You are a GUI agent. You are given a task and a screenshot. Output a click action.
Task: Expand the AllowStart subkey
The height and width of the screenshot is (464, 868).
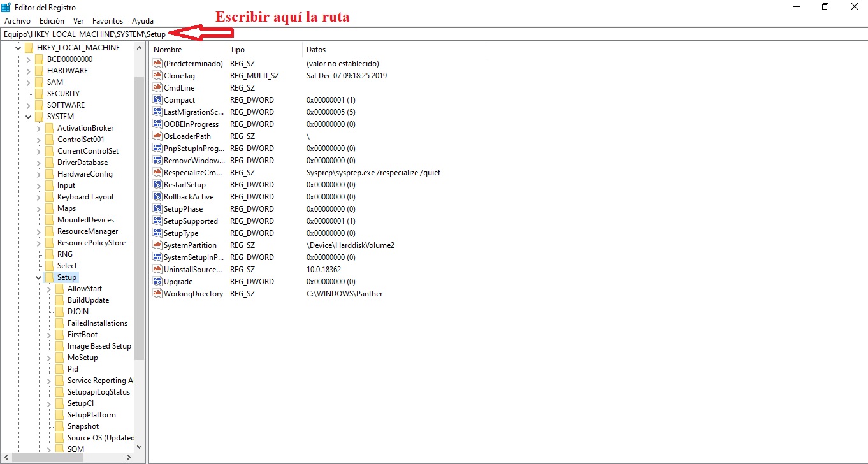[49, 289]
